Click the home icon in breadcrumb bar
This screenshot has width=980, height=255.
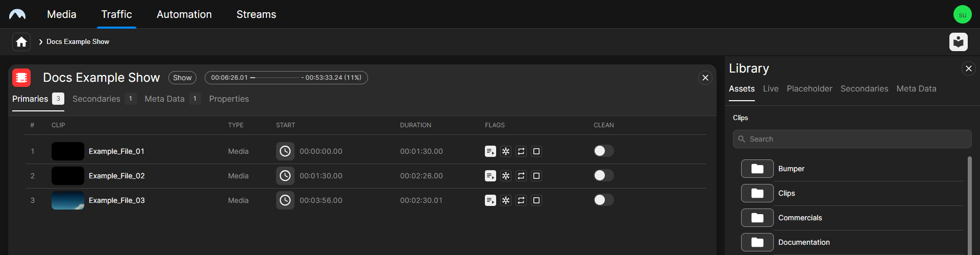[21, 42]
